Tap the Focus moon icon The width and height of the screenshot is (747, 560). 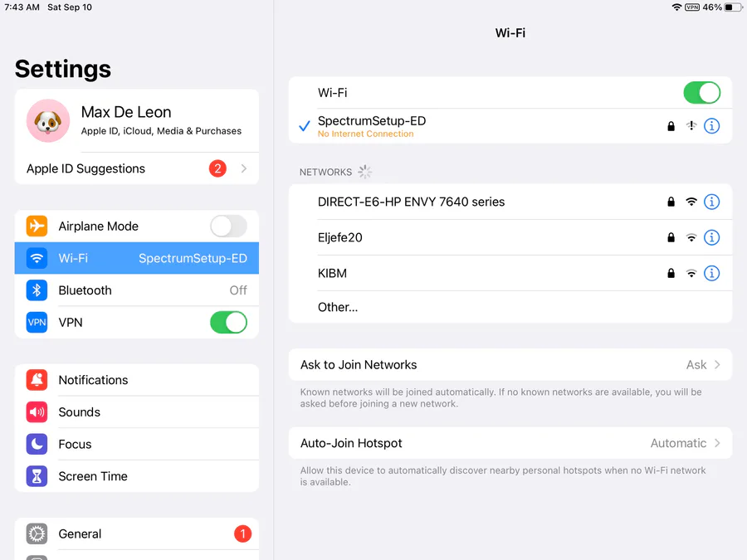(37, 445)
